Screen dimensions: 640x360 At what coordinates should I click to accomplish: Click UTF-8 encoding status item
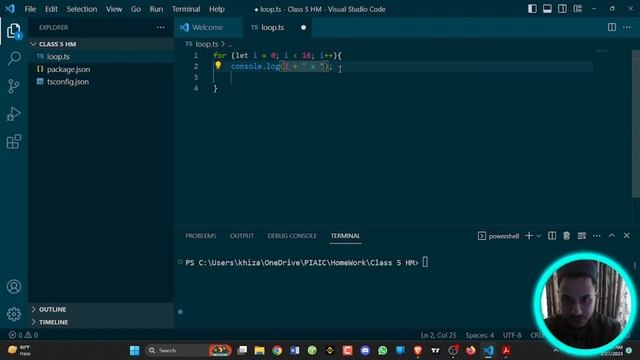click(512, 335)
